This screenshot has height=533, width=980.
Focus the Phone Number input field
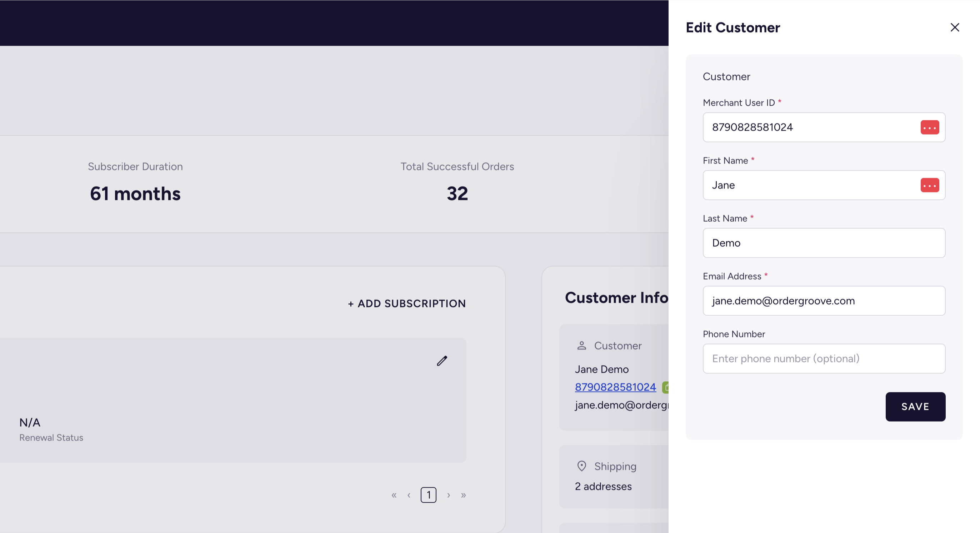[824, 358]
